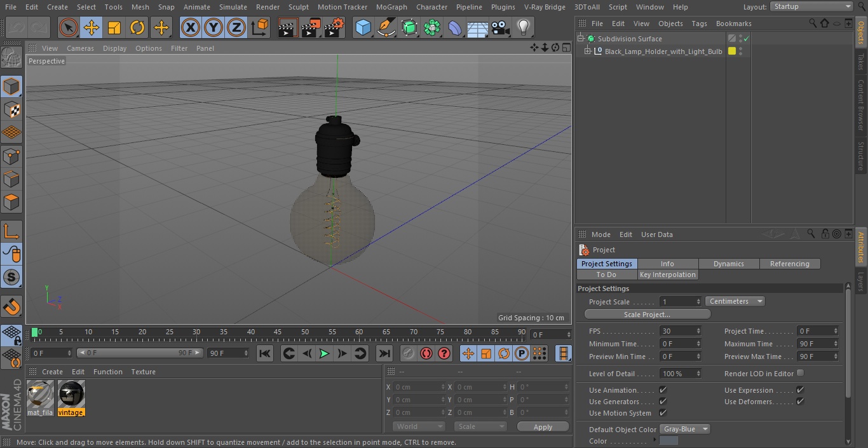
Task: Select the vintage material thumbnail
Action: [71, 398]
